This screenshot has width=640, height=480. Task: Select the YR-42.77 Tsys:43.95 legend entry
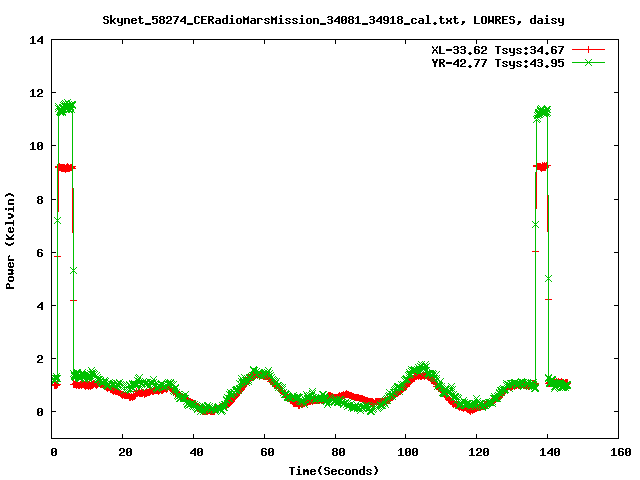click(x=498, y=63)
